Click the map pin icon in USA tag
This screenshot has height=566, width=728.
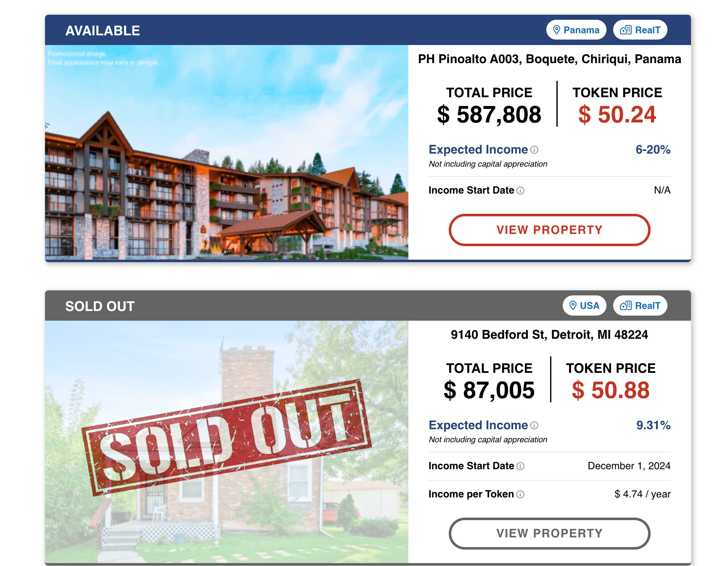click(573, 306)
